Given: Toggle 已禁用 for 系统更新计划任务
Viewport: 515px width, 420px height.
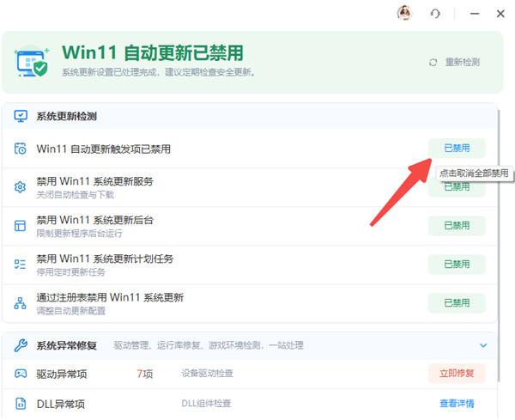Looking at the screenshot, I should coord(457,265).
